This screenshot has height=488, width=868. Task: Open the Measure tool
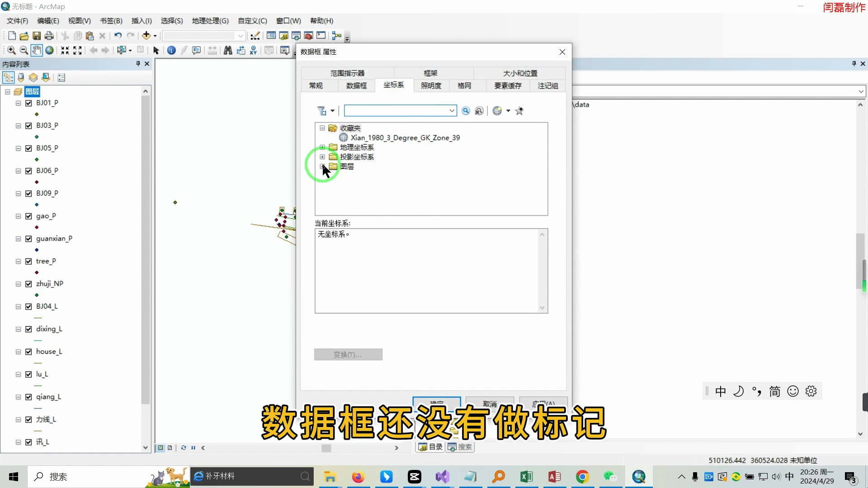click(x=212, y=50)
